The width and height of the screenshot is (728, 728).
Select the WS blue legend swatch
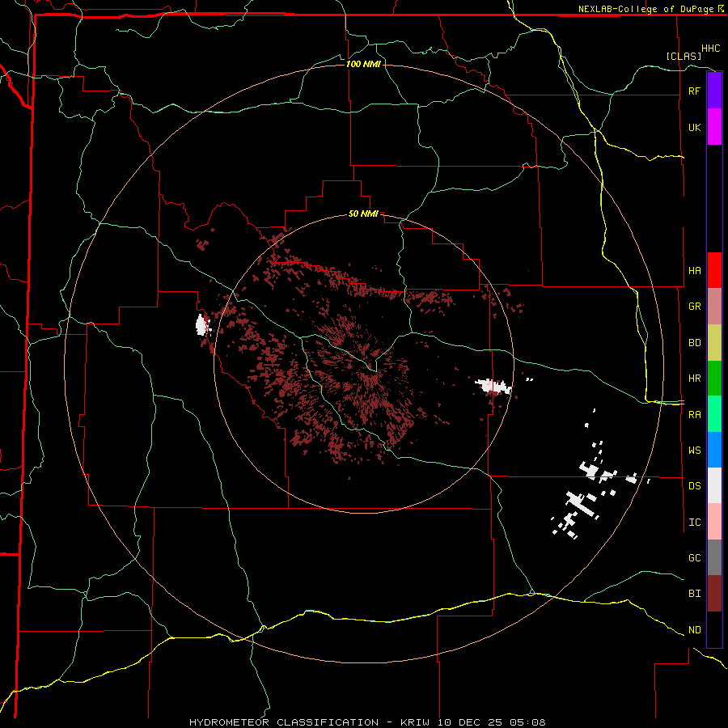point(714,450)
